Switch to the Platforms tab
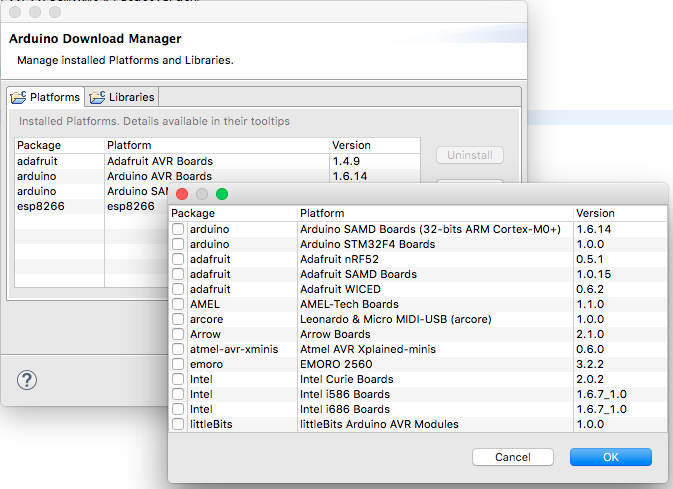Screen dimensions: 673x489 [x=45, y=97]
